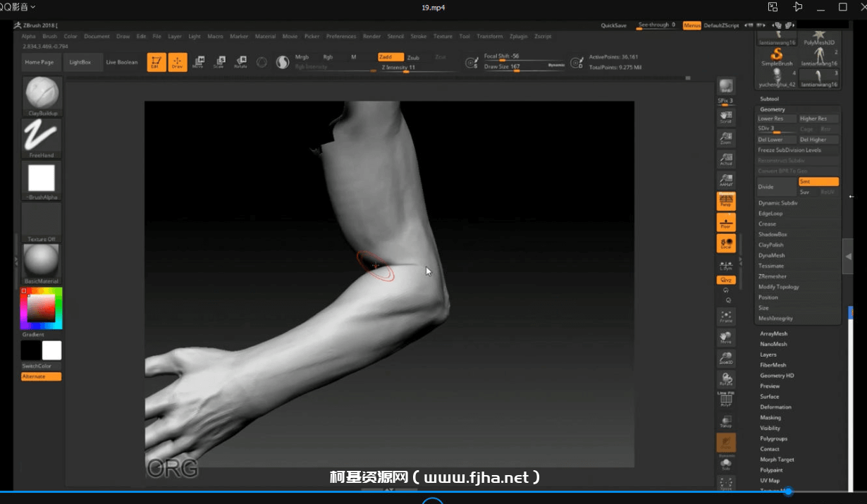Collapse the Geometry subpalette header
This screenshot has height=504, width=867.
pos(773,109)
